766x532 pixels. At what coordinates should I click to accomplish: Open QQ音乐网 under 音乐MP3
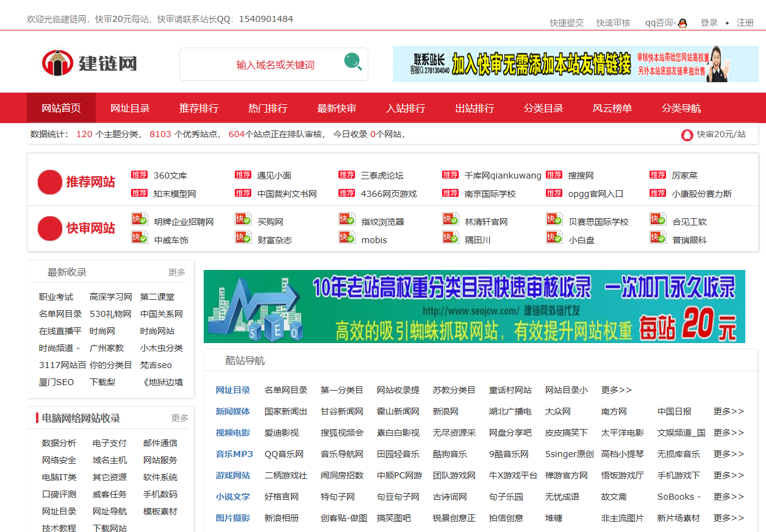(x=284, y=454)
